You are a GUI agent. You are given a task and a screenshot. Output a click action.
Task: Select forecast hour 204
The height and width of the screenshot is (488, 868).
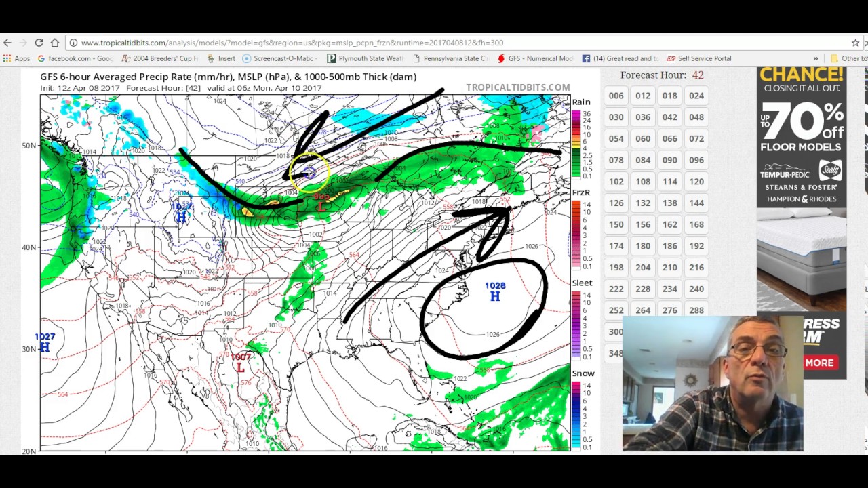click(643, 267)
